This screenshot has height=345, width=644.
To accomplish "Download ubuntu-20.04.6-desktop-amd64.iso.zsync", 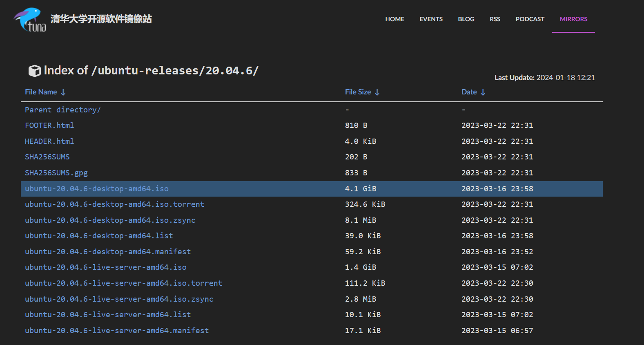I will pos(110,220).
